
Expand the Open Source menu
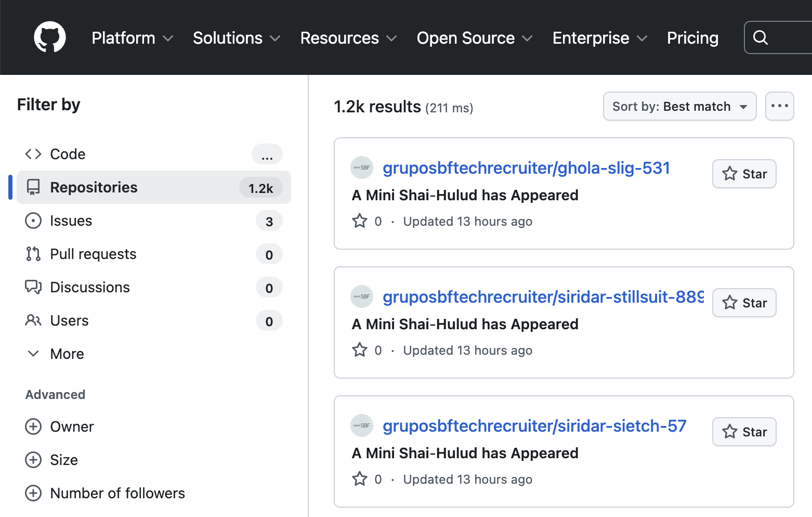[x=475, y=38]
